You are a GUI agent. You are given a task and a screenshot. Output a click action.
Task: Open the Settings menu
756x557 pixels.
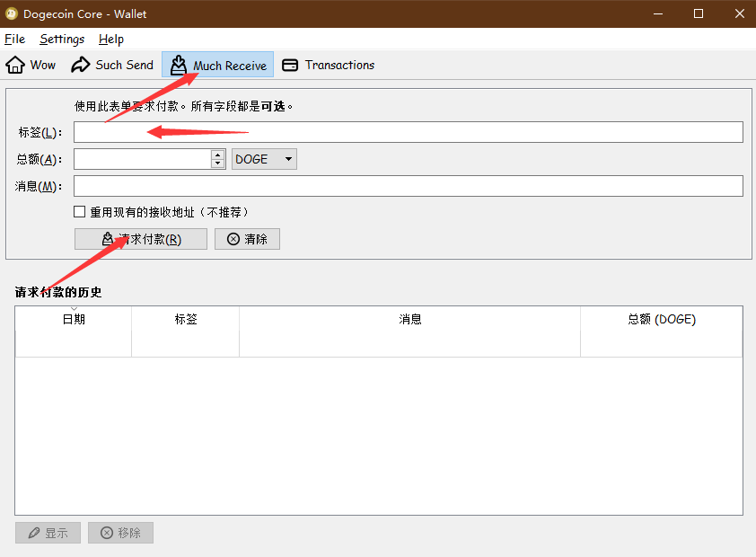pos(62,40)
